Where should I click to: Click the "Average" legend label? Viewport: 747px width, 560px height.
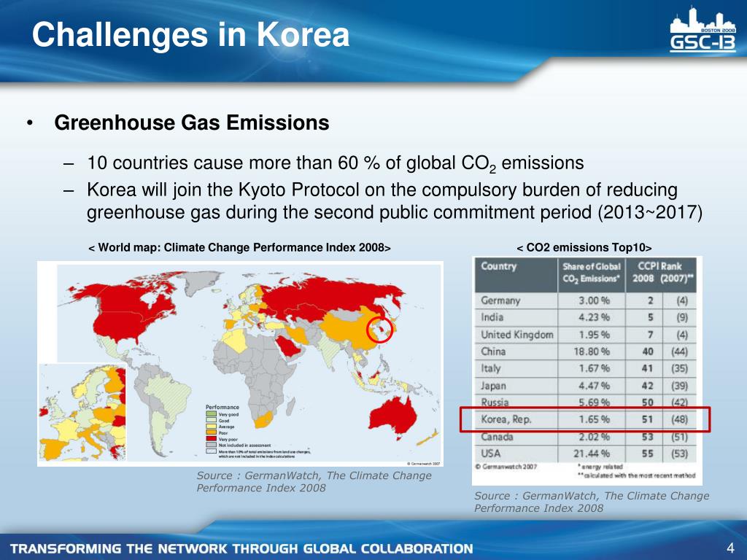[226, 427]
